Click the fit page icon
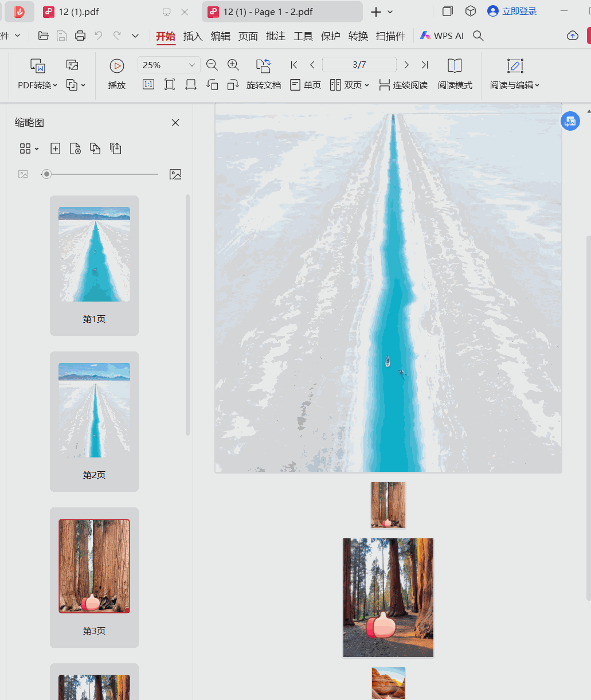 click(169, 85)
